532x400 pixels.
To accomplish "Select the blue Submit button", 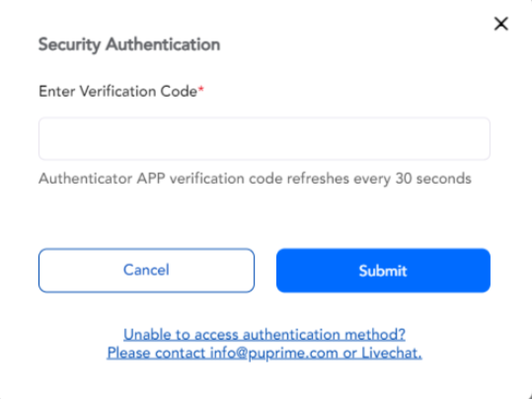I will (383, 271).
